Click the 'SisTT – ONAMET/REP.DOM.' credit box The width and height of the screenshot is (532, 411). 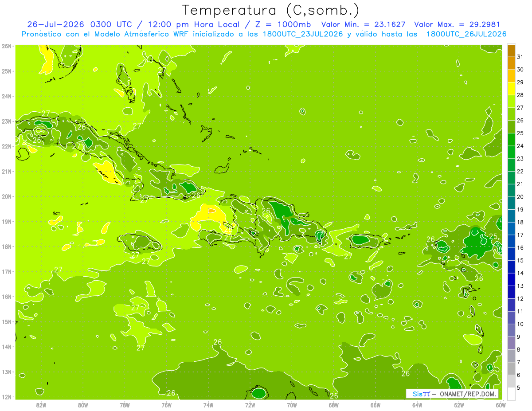click(452, 394)
